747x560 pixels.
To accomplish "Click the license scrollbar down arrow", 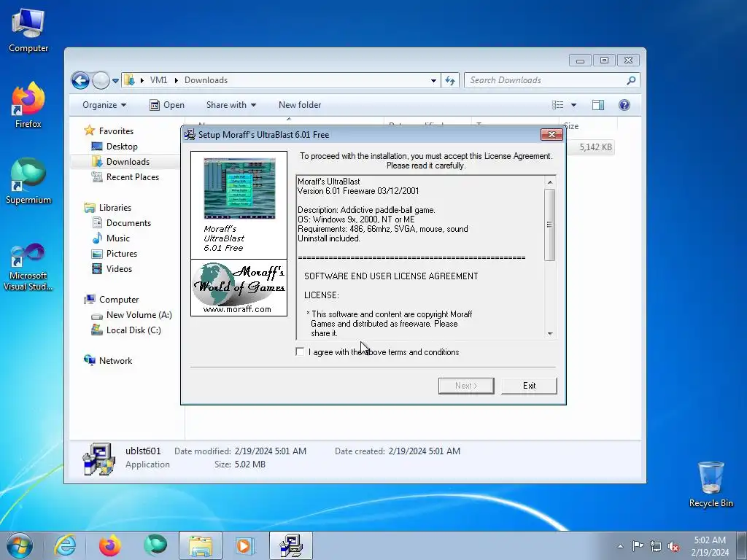I will click(x=550, y=333).
